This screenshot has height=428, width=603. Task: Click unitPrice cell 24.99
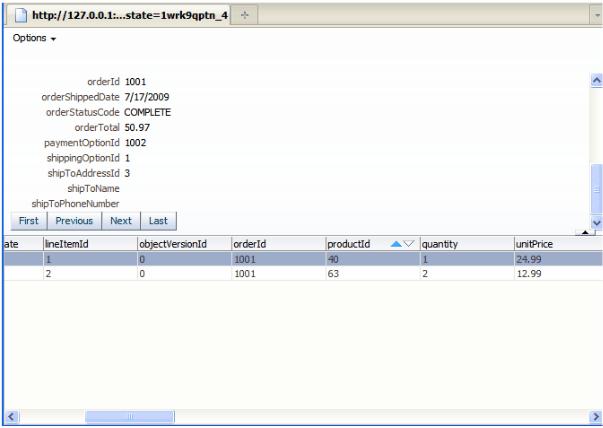(x=558, y=259)
